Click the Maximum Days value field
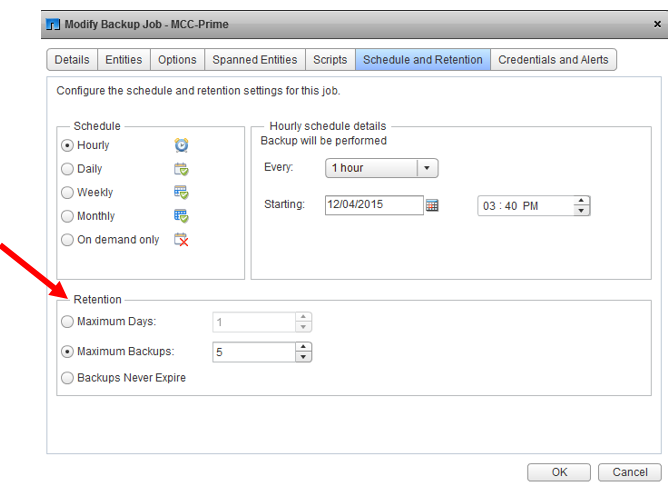668x487 pixels. (254, 322)
